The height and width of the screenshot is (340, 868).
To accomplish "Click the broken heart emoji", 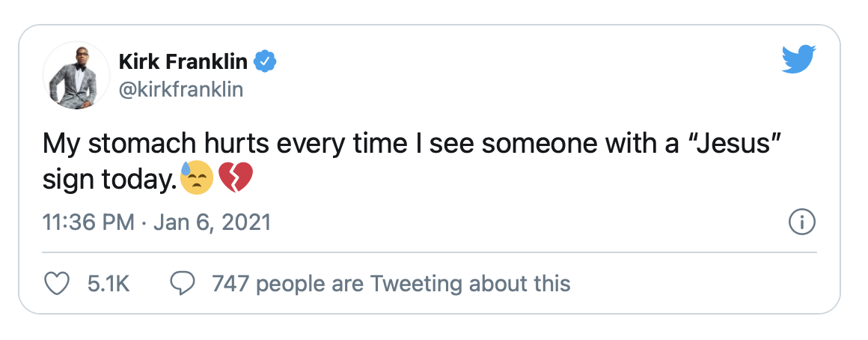I will point(236,178).
